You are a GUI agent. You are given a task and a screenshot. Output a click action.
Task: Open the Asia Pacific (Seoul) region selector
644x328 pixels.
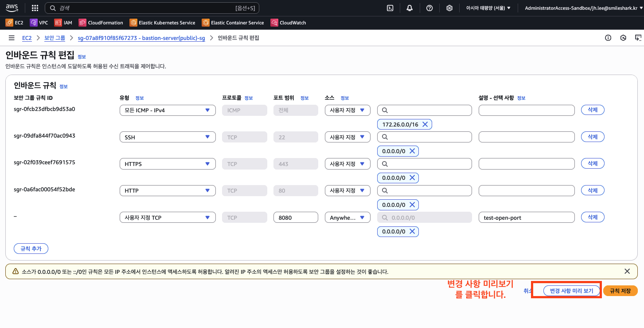coord(488,8)
